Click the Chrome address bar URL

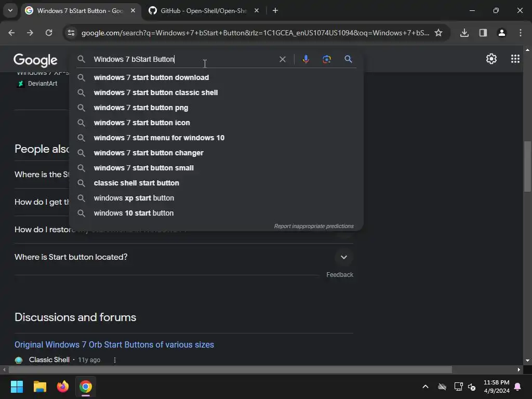coord(255,33)
